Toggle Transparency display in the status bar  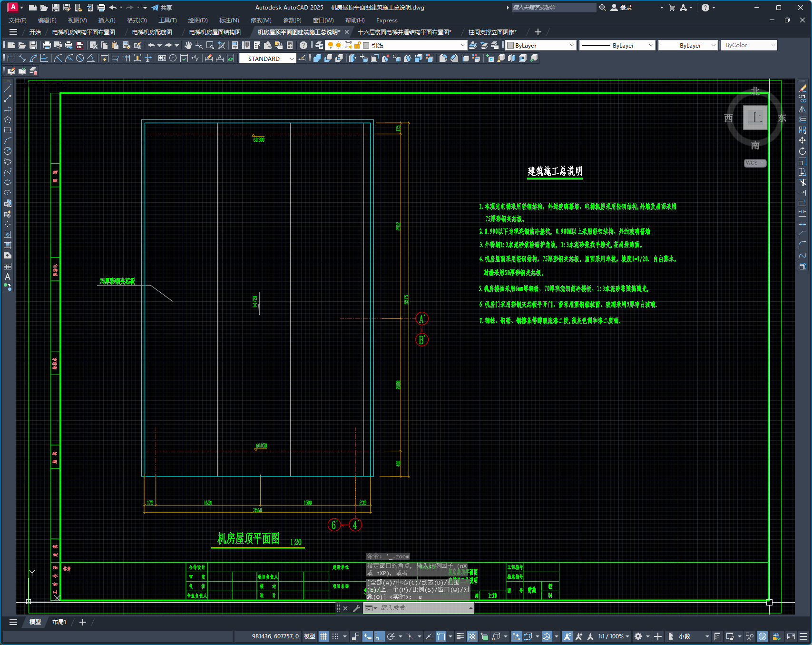point(472,636)
